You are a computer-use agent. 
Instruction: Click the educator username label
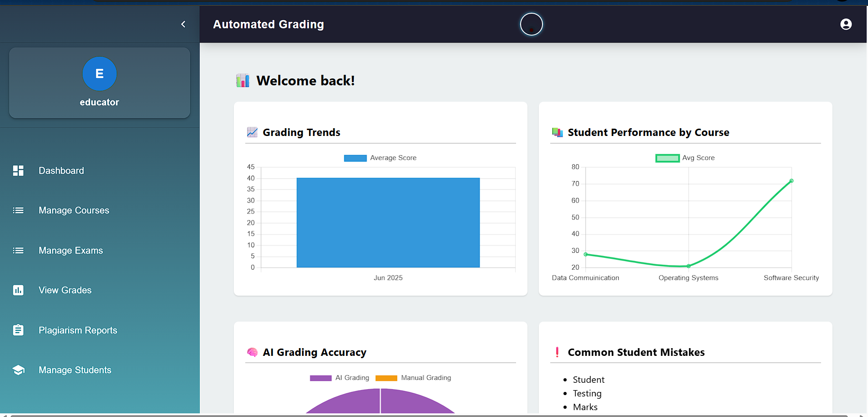(x=99, y=102)
